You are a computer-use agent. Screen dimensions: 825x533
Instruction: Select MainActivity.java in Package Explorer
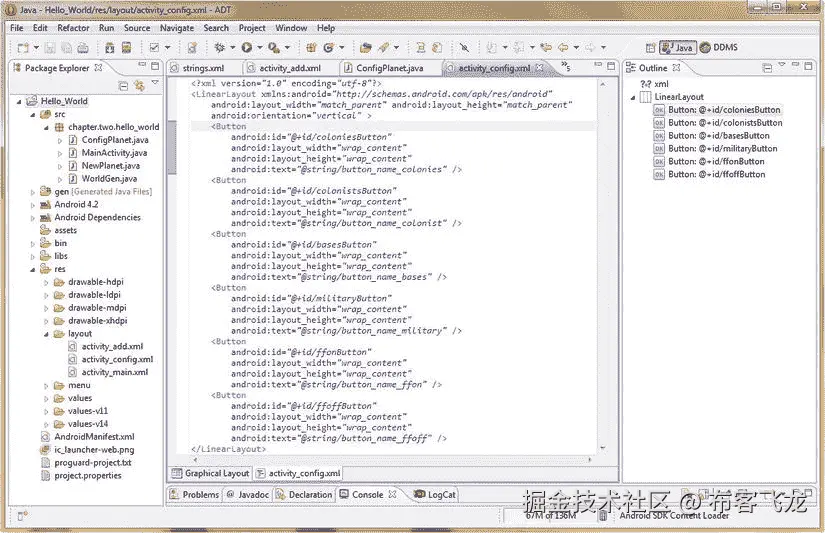(x=114, y=153)
